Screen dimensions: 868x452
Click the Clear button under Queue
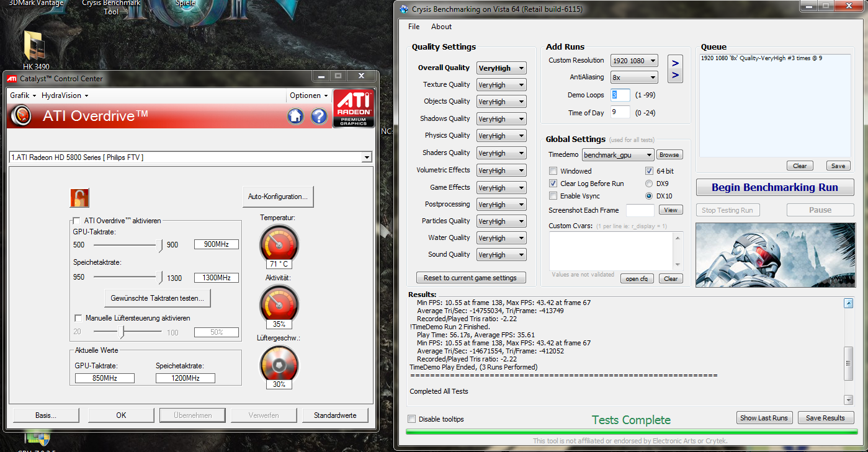coord(800,166)
